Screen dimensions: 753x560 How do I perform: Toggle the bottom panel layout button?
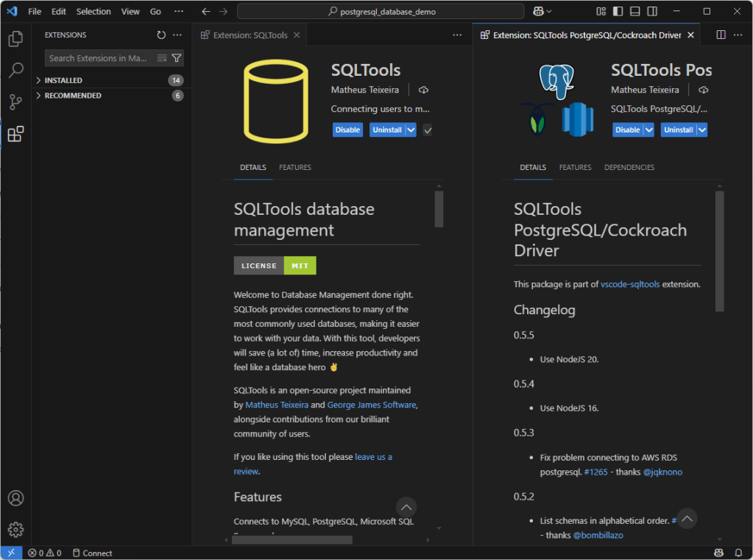tap(633, 12)
